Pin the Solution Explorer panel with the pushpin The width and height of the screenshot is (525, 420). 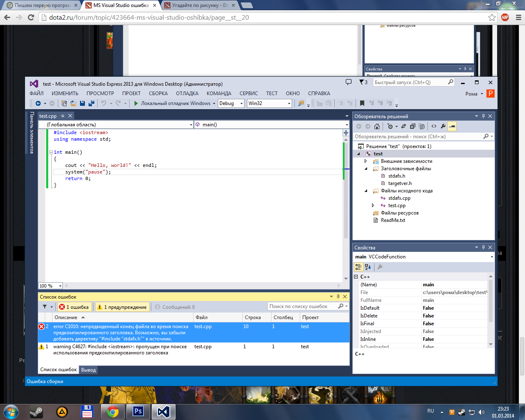pos(483,116)
